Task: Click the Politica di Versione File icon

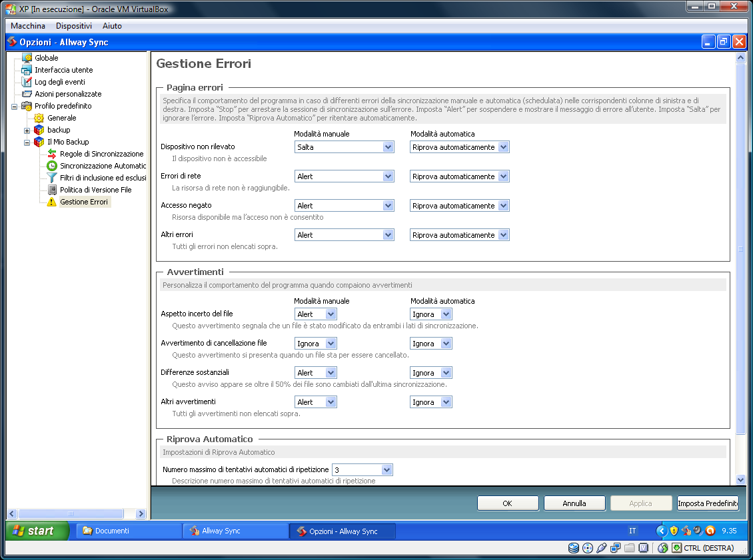Action: (x=52, y=190)
